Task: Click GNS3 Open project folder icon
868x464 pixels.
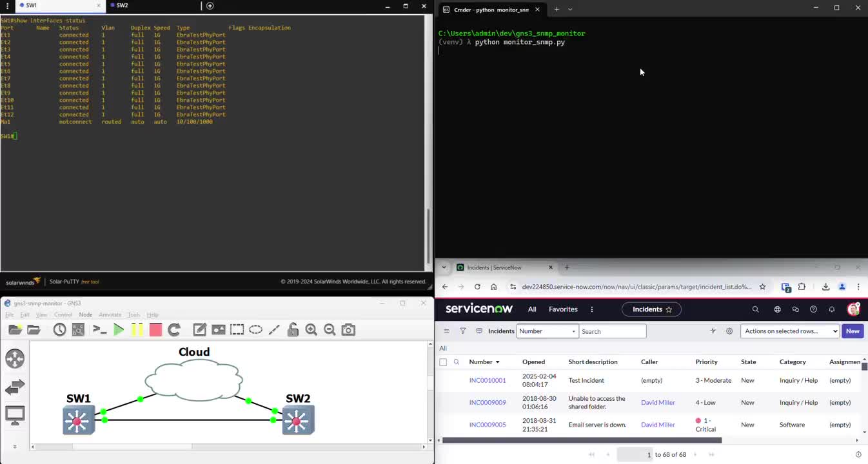Action: [34, 330]
